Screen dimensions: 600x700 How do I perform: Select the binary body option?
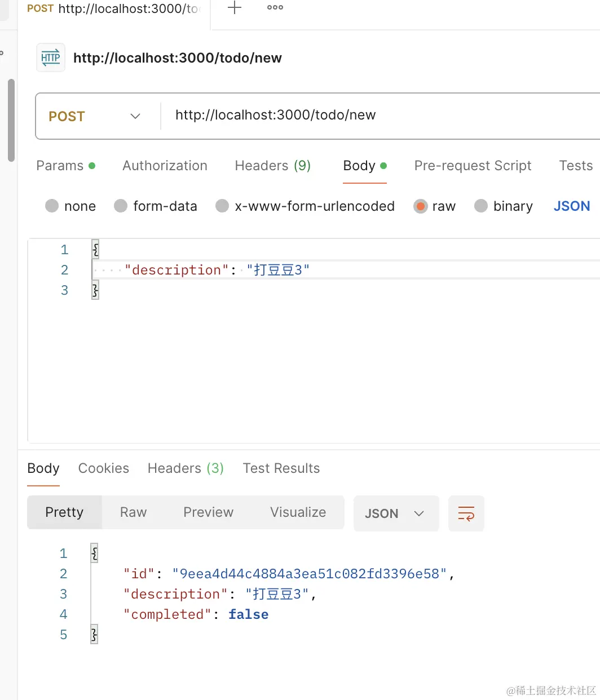coord(481,206)
